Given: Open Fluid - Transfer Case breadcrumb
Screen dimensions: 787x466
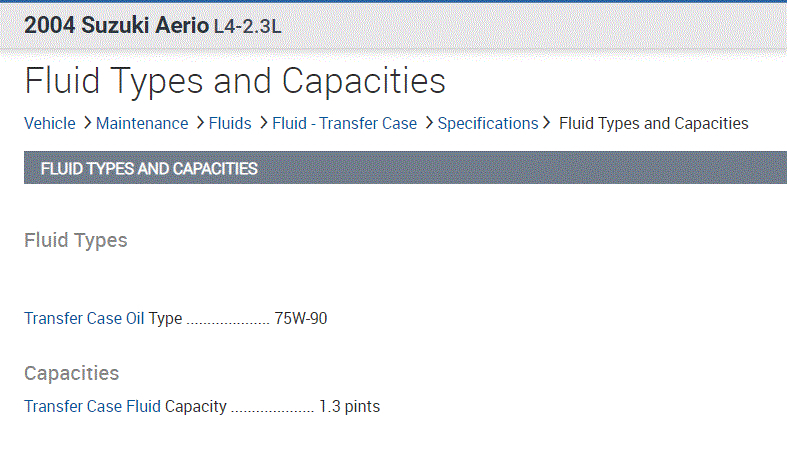Looking at the screenshot, I should [345, 124].
